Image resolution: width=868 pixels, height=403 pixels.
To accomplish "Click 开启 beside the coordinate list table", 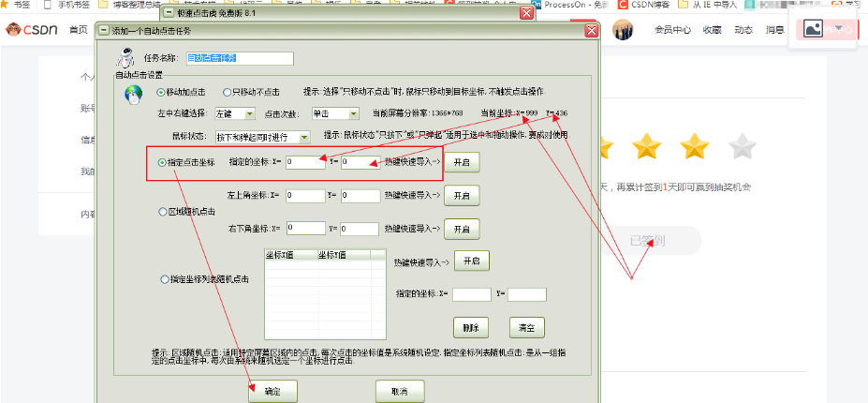I will click(x=472, y=261).
